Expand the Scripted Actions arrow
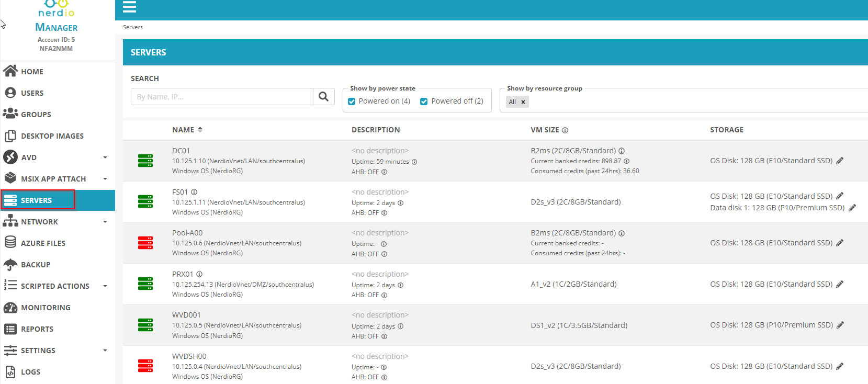The image size is (868, 384). (x=105, y=286)
